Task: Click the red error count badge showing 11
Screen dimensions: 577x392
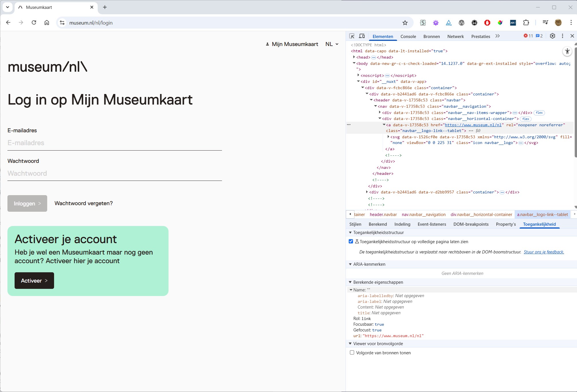Action: [x=528, y=36]
